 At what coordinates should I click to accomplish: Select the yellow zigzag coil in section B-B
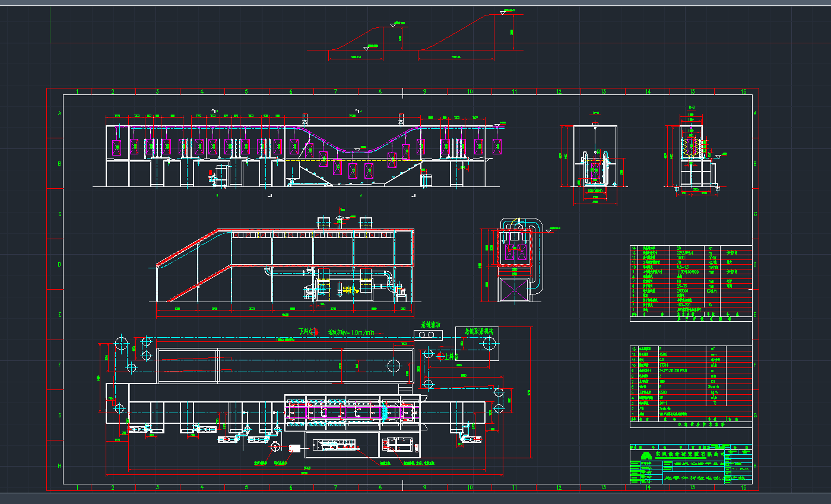coord(691,147)
